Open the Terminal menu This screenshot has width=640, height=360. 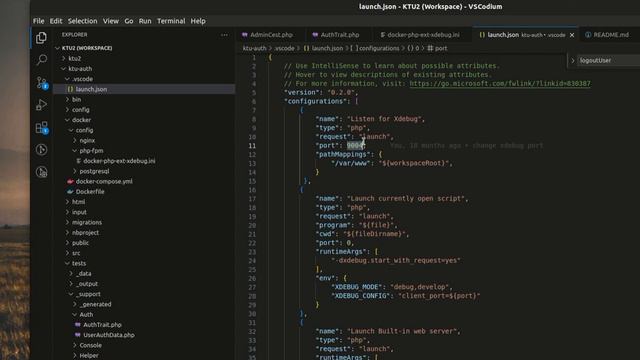pos(171,21)
